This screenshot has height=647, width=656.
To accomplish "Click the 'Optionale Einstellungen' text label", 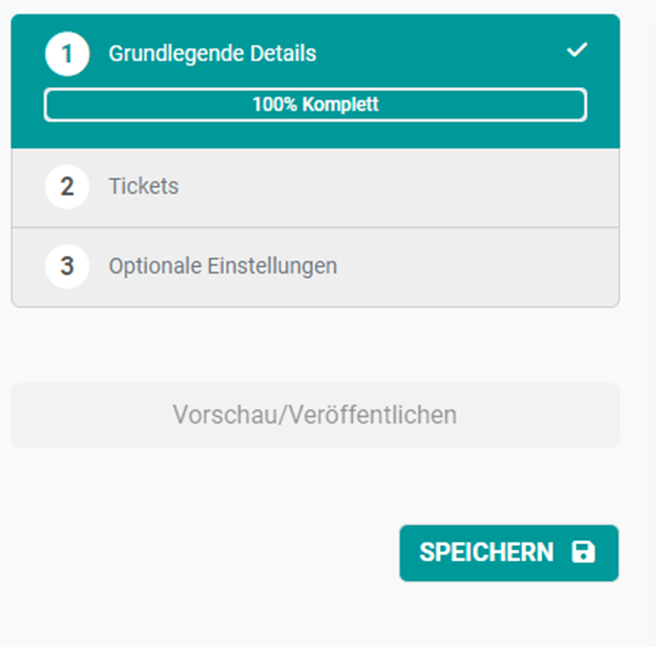I will pos(223,266).
